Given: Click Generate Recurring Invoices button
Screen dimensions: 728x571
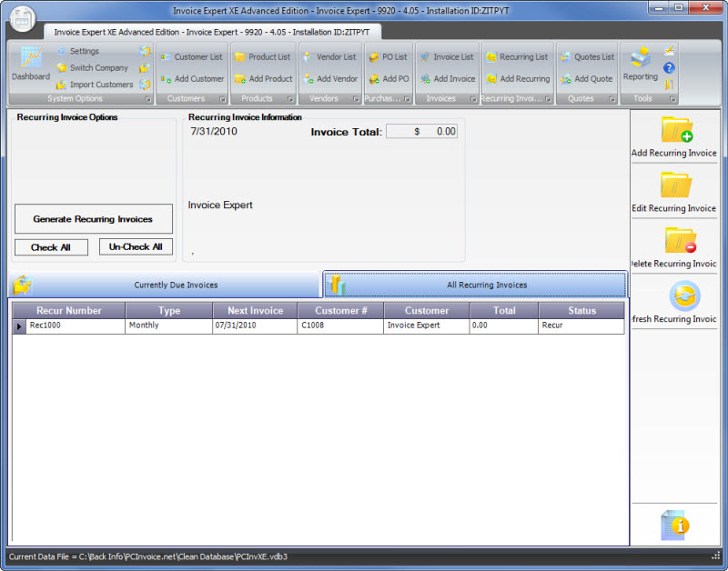Looking at the screenshot, I should point(94,219).
